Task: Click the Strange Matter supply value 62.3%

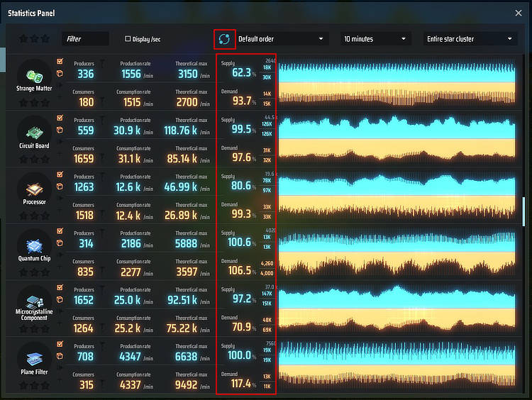Action: [243, 72]
